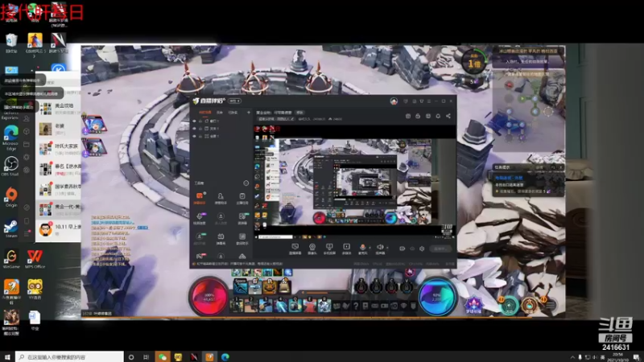Open the mode dropdown beside 直播伴侣 logo
The width and height of the screenshot is (644, 362).
[x=235, y=101]
